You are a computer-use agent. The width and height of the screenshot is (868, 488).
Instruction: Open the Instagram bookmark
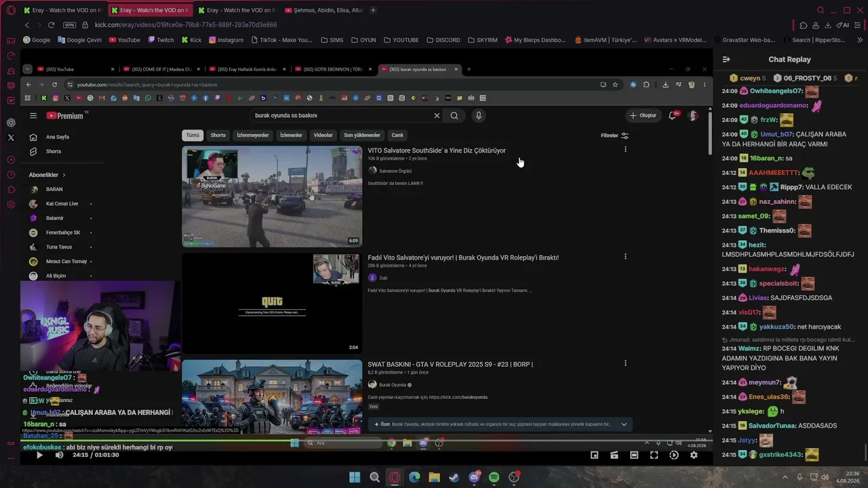click(x=226, y=40)
